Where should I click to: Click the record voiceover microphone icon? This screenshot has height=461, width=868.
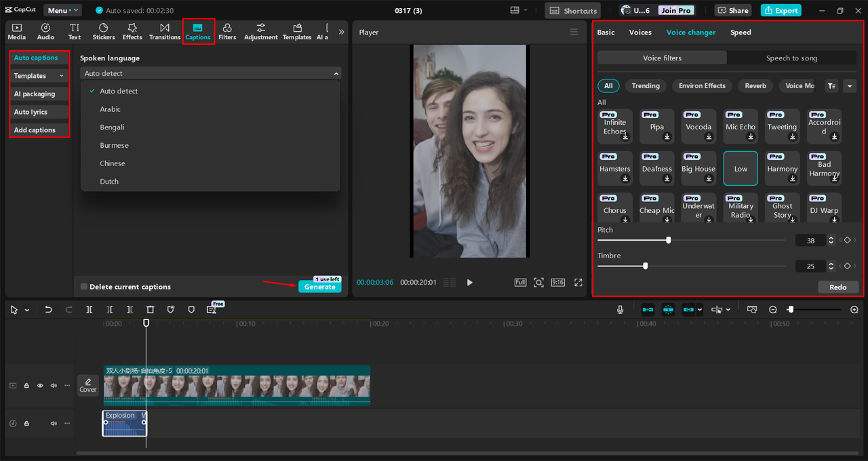tap(620, 309)
